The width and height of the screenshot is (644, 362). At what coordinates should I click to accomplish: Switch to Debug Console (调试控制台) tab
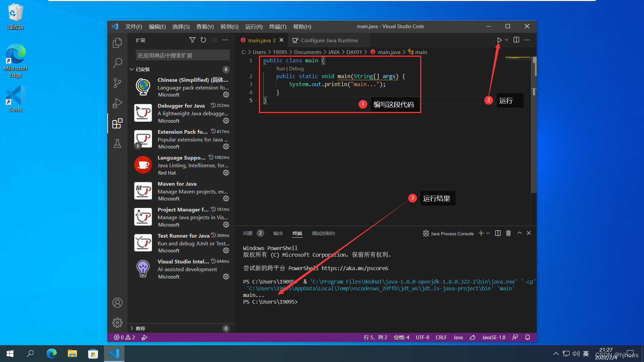323,233
